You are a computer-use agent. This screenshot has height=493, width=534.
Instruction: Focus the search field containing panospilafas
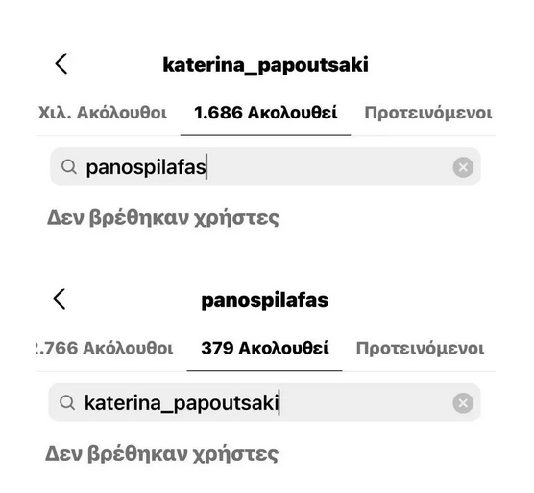265,166
